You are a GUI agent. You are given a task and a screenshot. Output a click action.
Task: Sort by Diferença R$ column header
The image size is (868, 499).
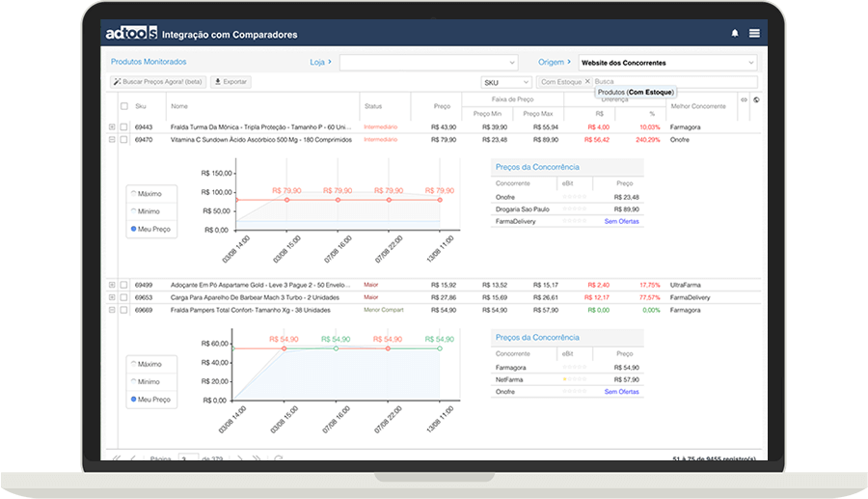coord(600,114)
